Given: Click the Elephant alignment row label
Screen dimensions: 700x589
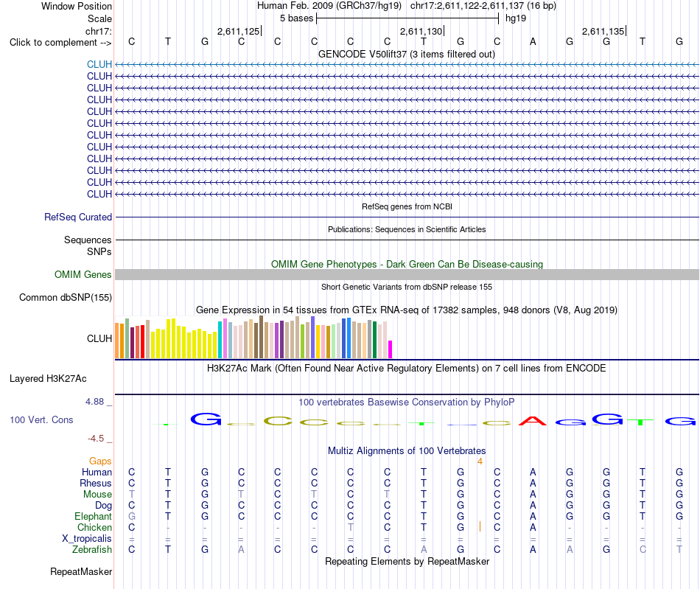Looking at the screenshot, I should tap(93, 517).
